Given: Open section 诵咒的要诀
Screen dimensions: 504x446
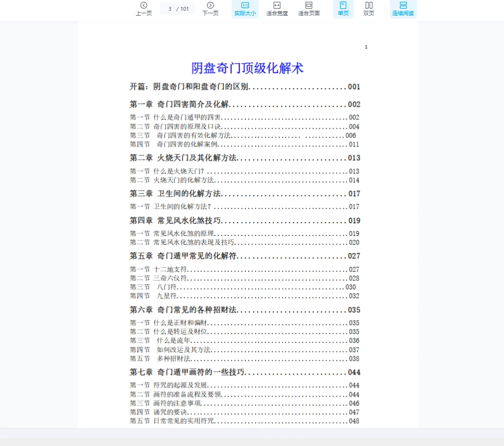Looking at the screenshot, I should pyautogui.click(x=244, y=412).
